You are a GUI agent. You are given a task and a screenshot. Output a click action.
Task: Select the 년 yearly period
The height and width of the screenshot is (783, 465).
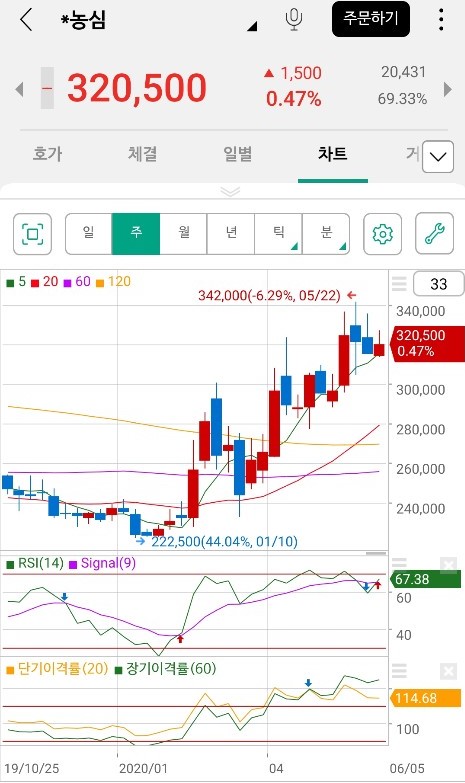[x=231, y=234]
